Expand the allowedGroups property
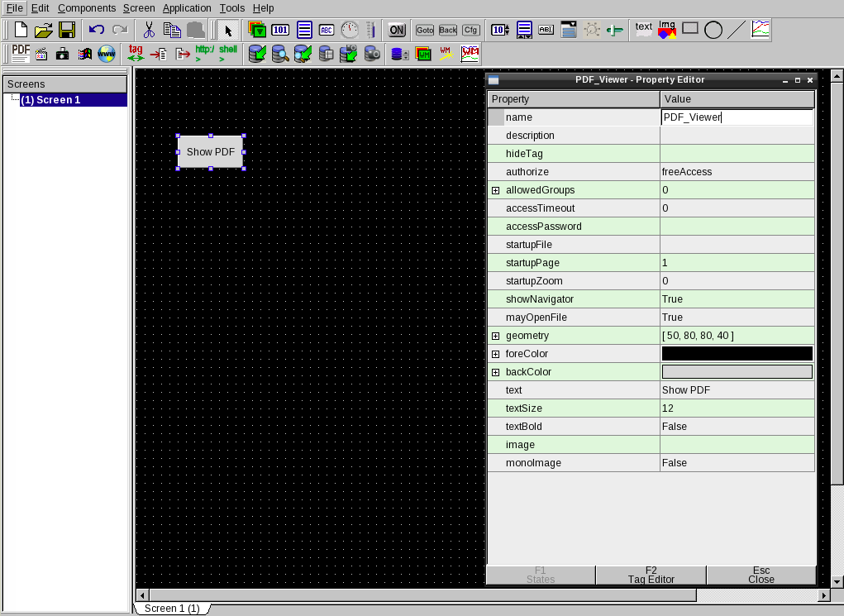Viewport: 844px width, 616px height. tap(496, 190)
